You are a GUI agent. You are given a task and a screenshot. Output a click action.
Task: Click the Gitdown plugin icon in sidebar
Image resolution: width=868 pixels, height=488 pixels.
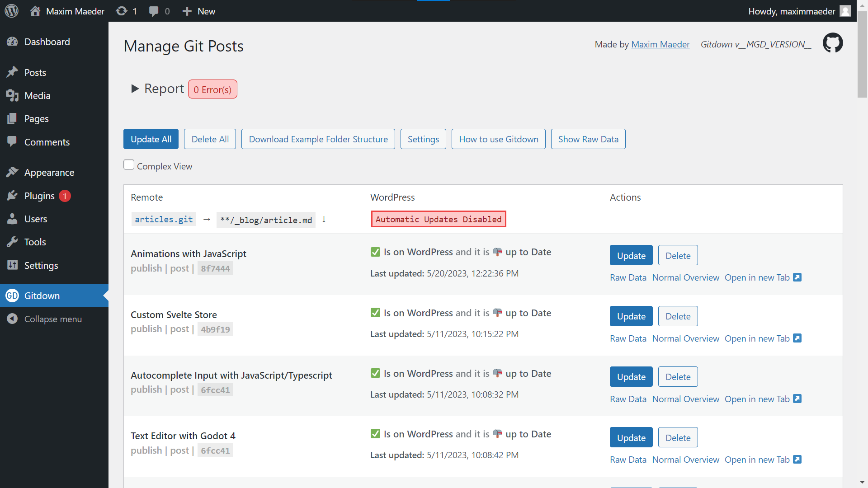click(x=12, y=296)
